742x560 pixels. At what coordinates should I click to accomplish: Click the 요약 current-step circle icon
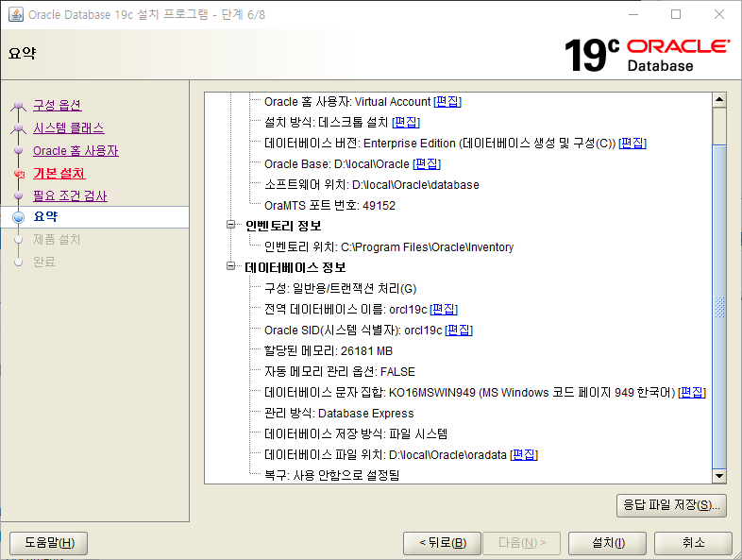point(19,217)
